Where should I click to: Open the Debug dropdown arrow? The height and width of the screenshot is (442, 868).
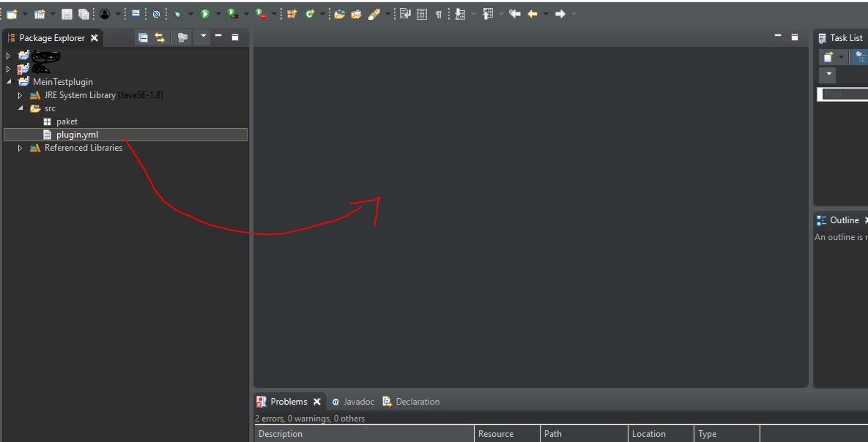[x=191, y=14]
